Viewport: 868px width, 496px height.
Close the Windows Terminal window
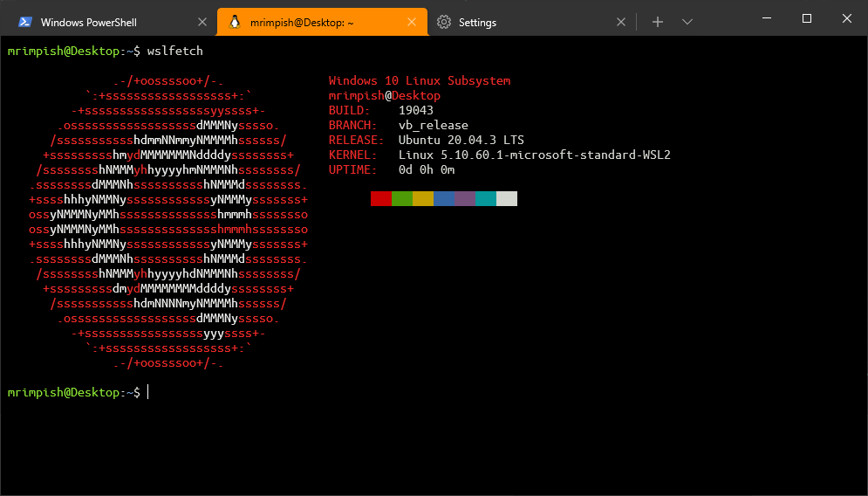click(x=847, y=18)
